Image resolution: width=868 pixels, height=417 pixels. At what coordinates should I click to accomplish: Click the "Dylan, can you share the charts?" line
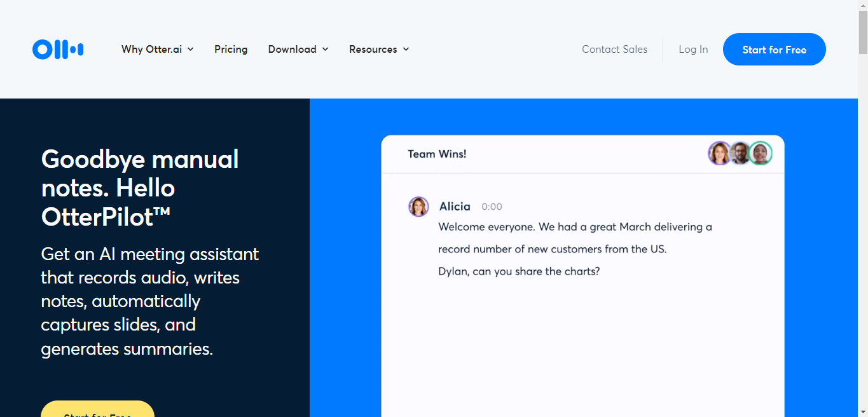[519, 271]
